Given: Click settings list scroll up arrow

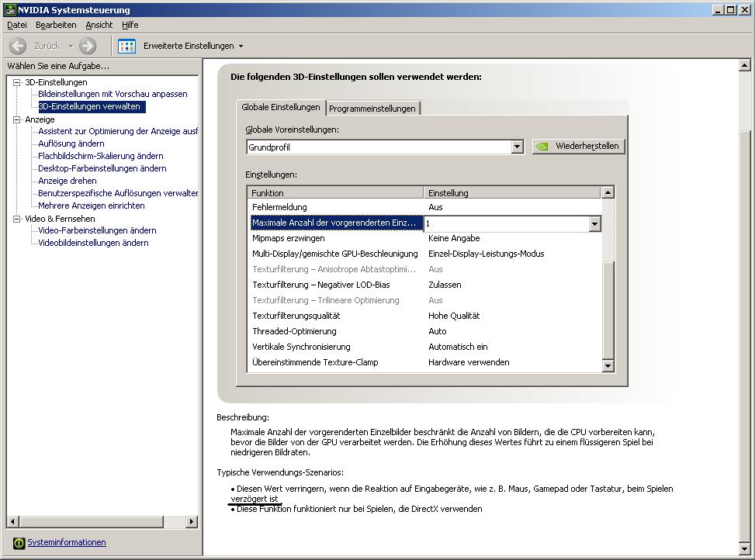Looking at the screenshot, I should [608, 192].
